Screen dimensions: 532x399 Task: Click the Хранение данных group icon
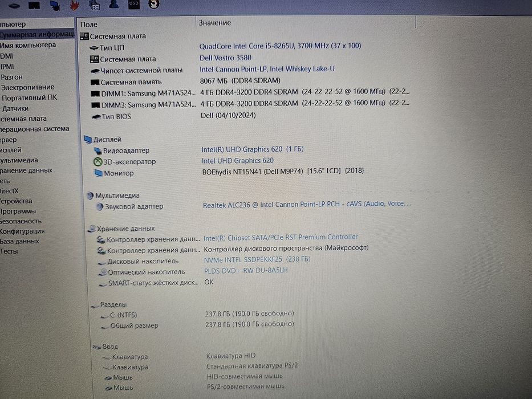point(91,229)
